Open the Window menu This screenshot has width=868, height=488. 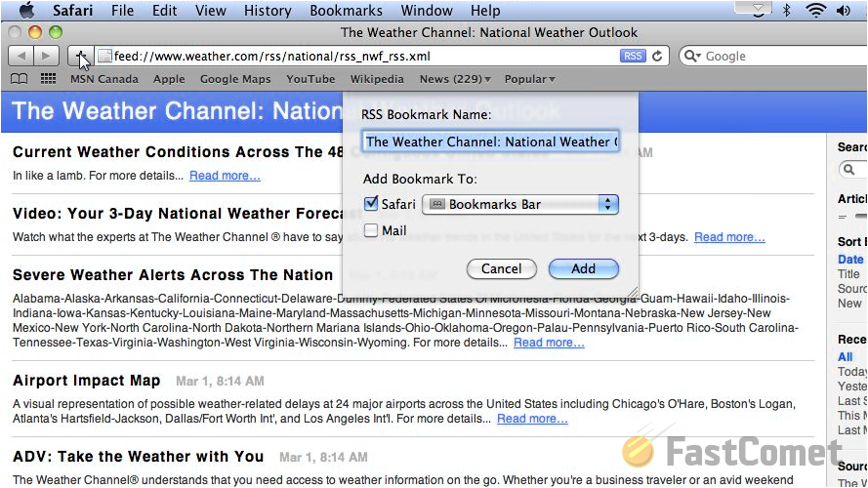coord(427,10)
